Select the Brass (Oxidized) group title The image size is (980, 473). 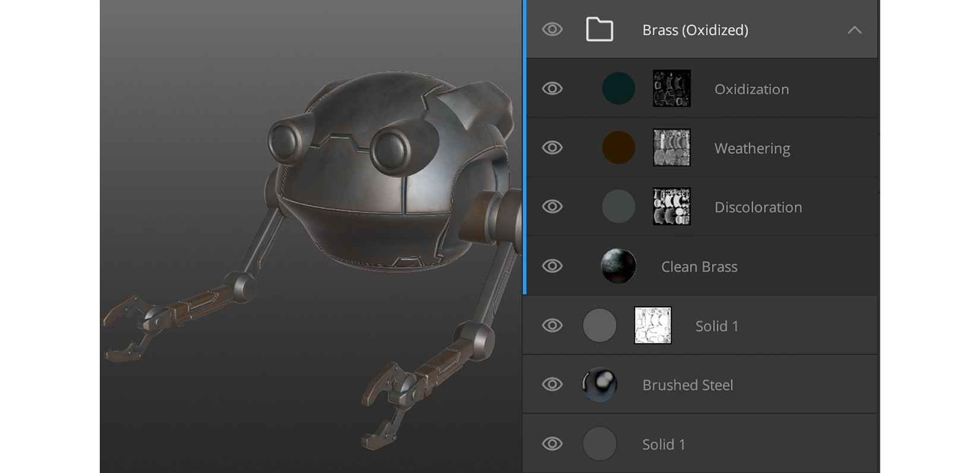695,30
